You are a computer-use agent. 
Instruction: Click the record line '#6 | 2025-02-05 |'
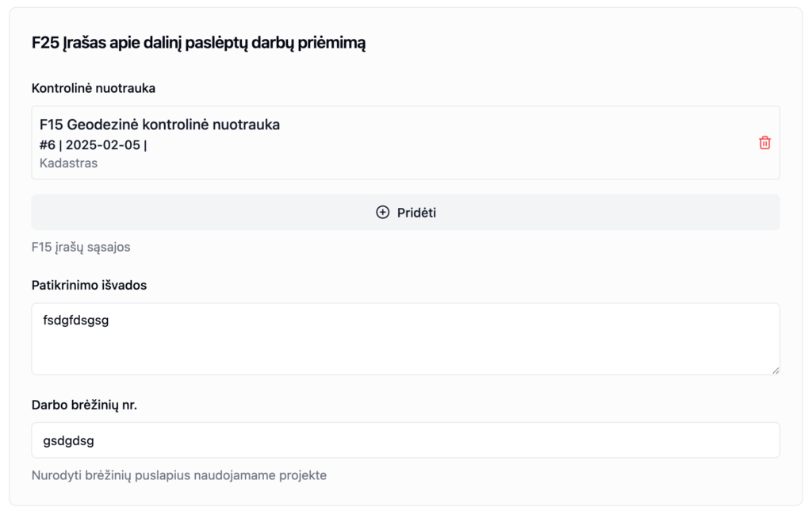[93, 145]
